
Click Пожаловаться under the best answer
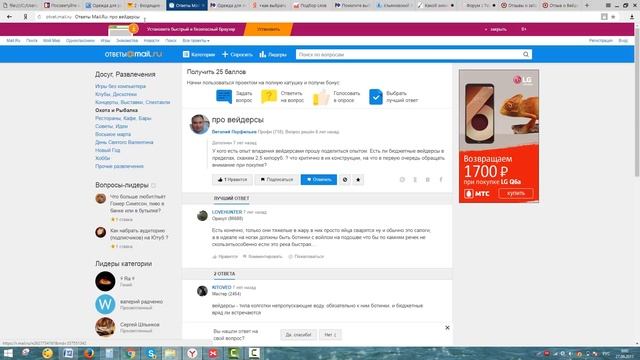click(306, 256)
